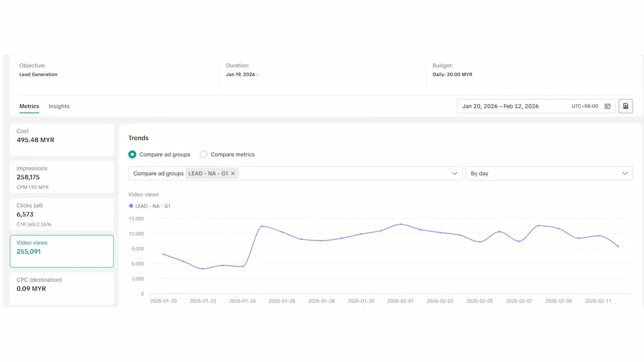Click the chart data point at 2026-02-01

click(400, 224)
